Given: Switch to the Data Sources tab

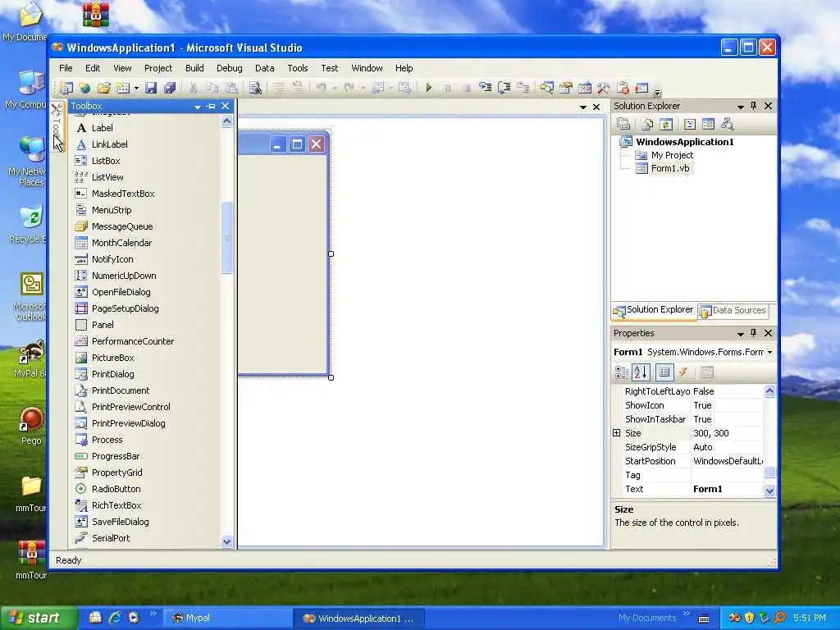Looking at the screenshot, I should tap(733, 310).
